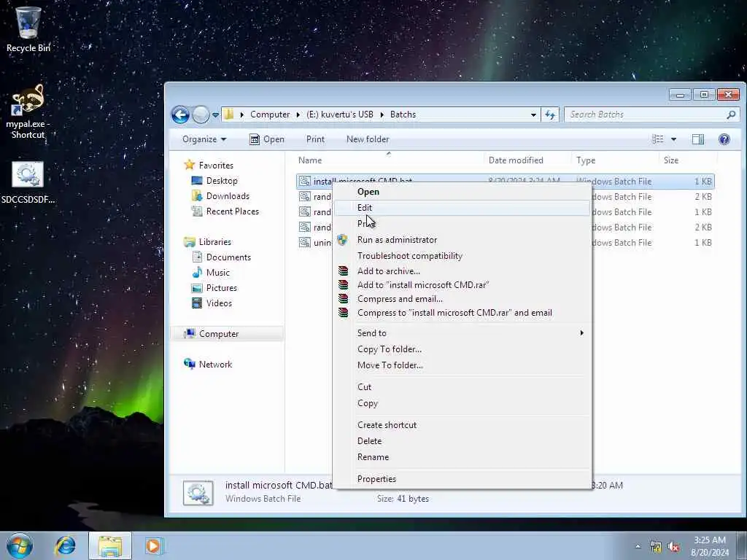747x560 pixels.
Task: Open the Windows Start button
Action: point(20,545)
